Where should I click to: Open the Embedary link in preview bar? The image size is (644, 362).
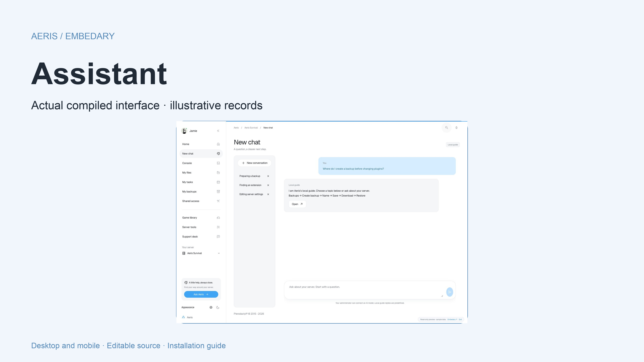[452, 320]
